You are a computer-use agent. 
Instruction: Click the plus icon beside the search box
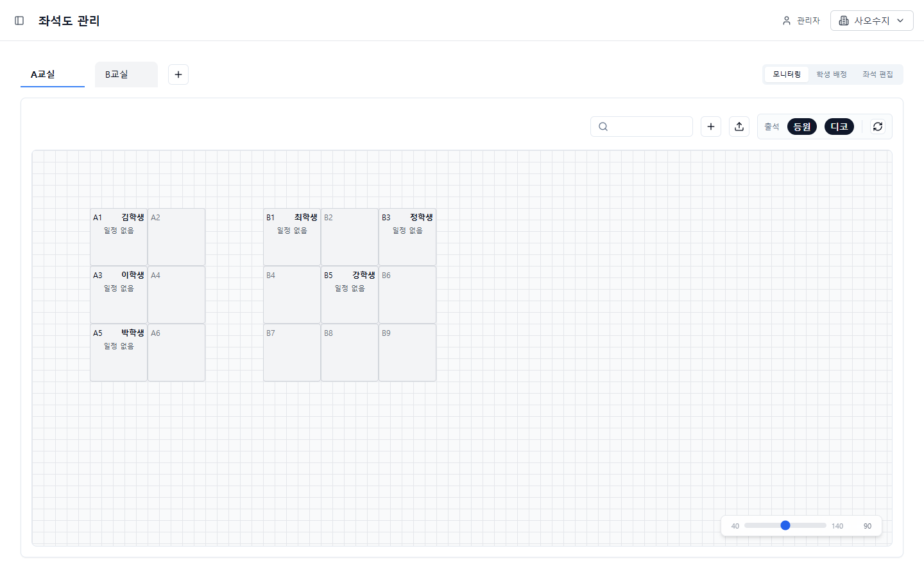711,127
